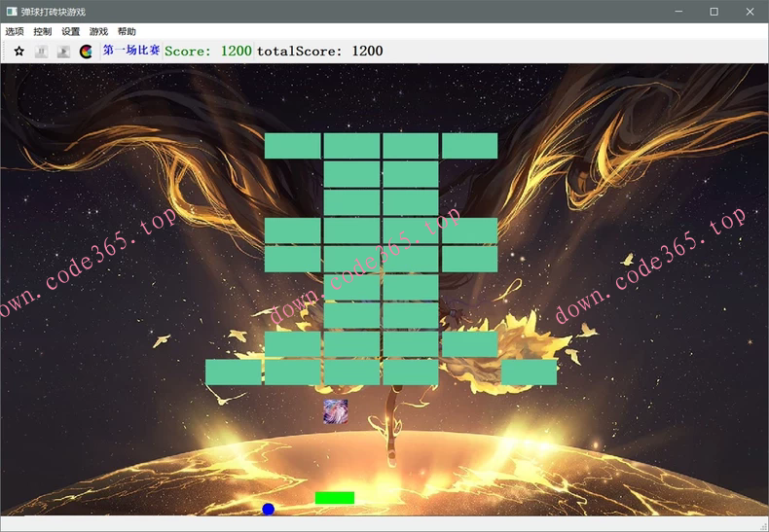Click the leftmost brick of the bottom row
The width and height of the screenshot is (769, 532).
234,372
